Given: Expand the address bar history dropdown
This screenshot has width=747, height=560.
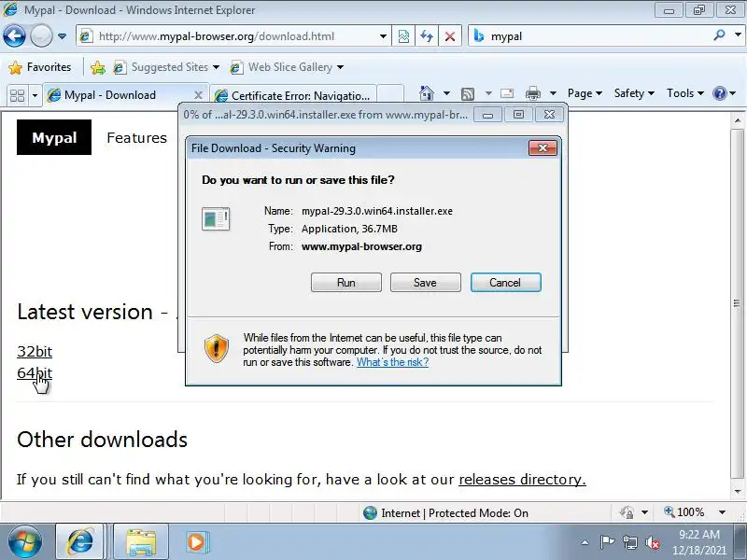Looking at the screenshot, I should tap(383, 36).
